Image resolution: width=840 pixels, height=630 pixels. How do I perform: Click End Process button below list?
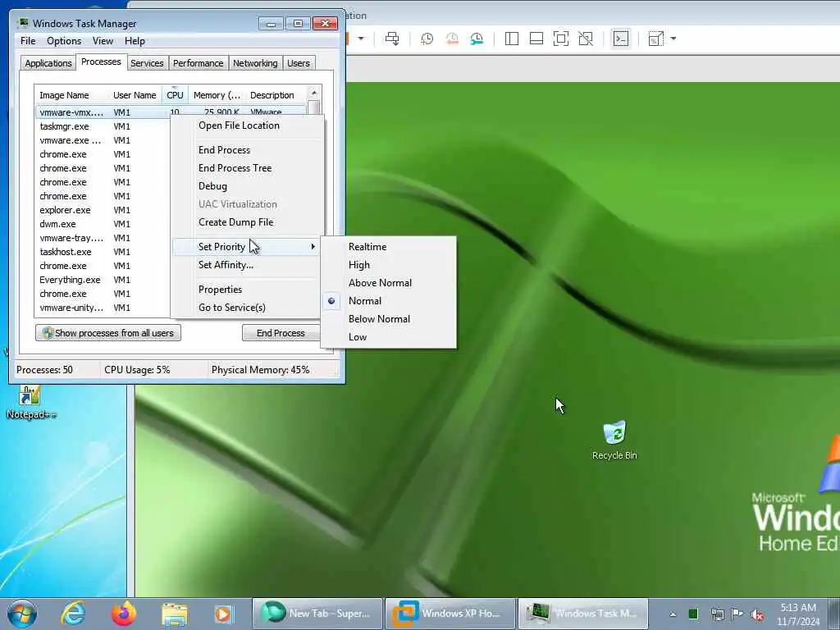[x=281, y=333]
